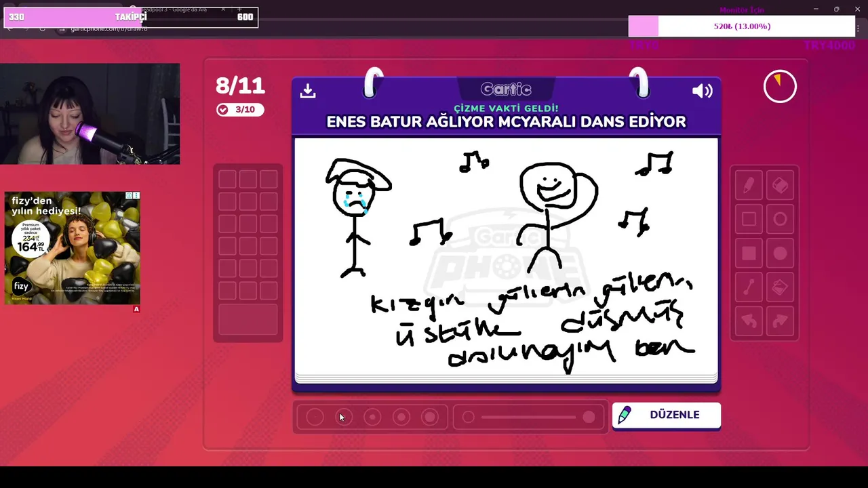Image resolution: width=868 pixels, height=488 pixels.
Task: Click the TAKİPÇİ follower goal bar
Action: 131,17
